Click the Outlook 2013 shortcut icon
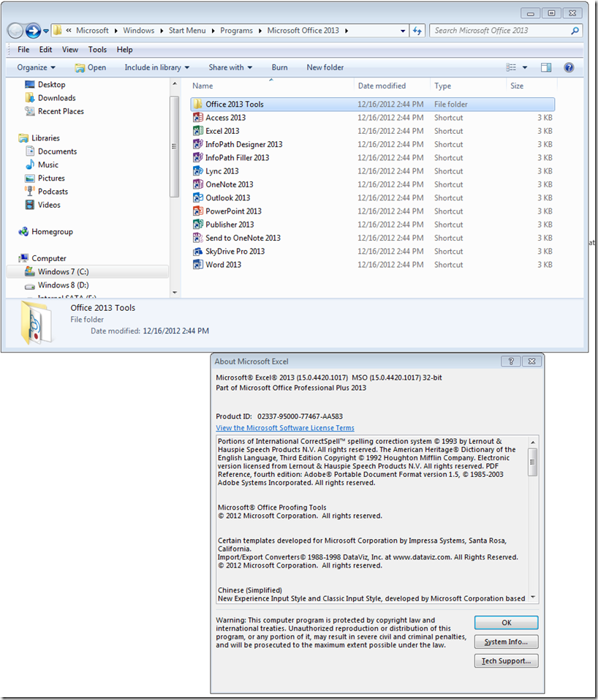The image size is (598, 700). point(197,197)
